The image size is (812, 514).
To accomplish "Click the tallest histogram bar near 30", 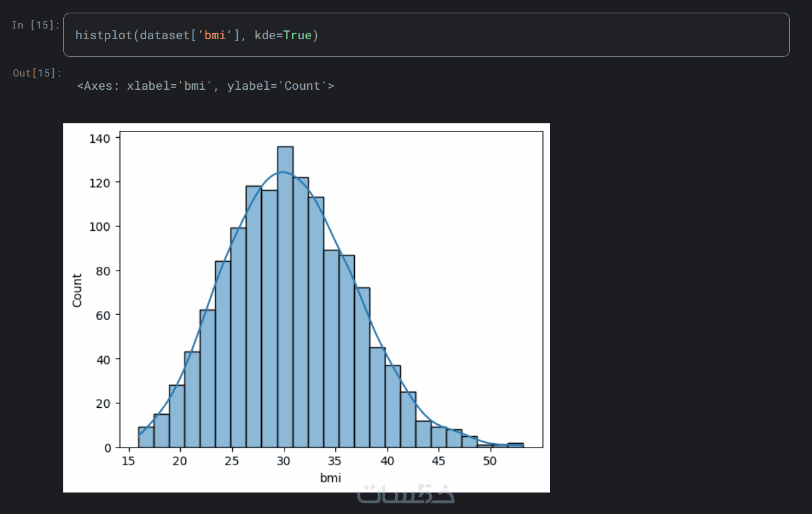I will [285, 297].
